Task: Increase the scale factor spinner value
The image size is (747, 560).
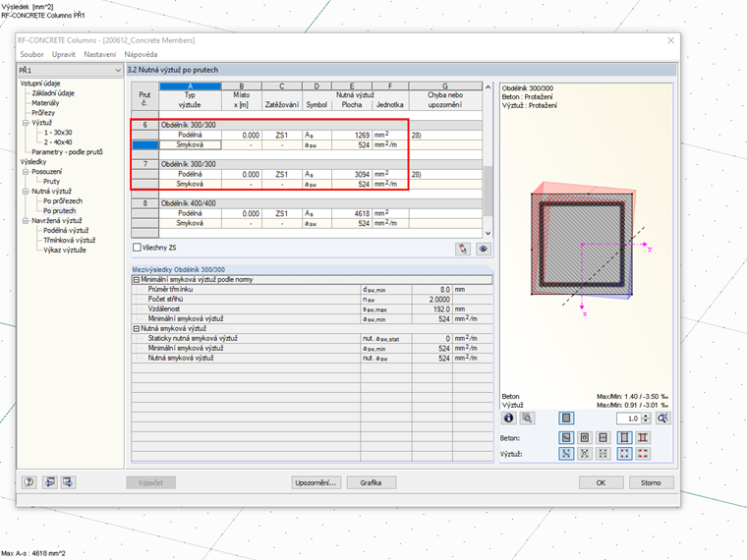Action: tap(646, 416)
